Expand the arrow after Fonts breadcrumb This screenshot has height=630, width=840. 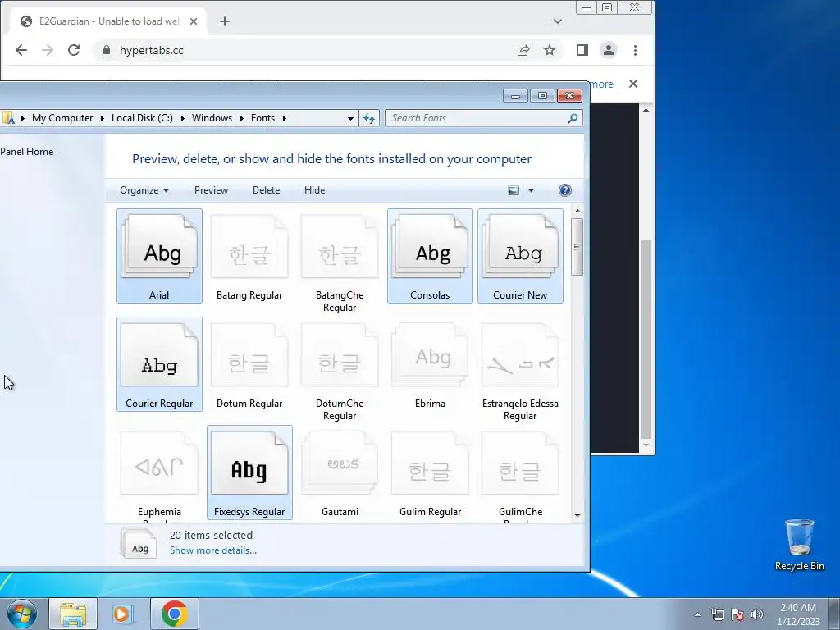pyautogui.click(x=284, y=118)
